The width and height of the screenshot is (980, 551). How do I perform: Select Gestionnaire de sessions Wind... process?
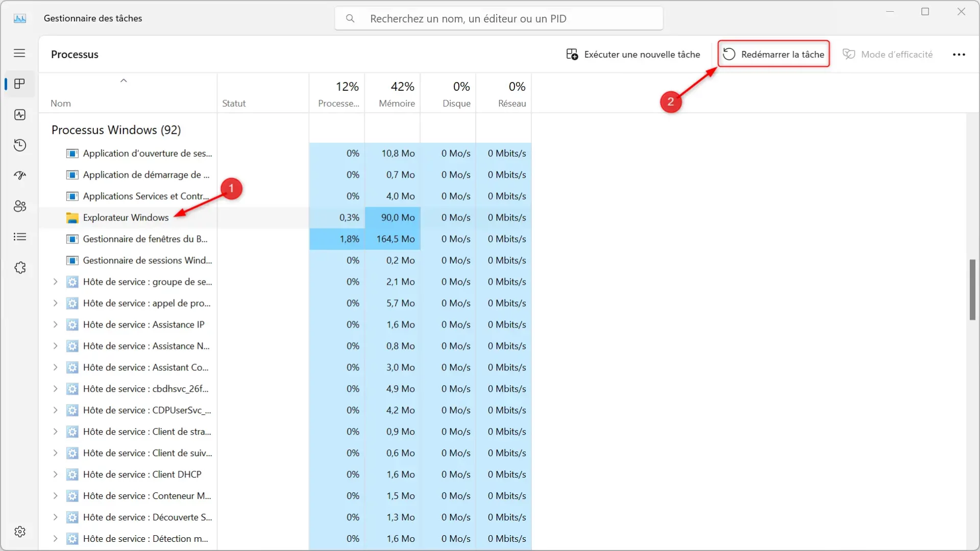[x=285, y=261]
